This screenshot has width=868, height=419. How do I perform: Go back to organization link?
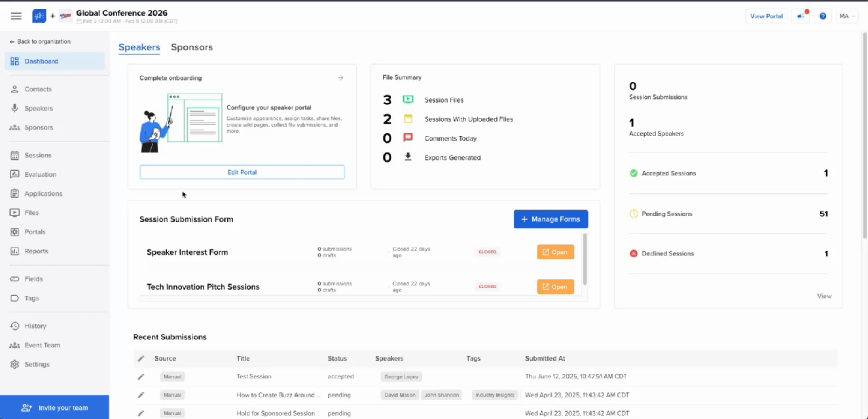coord(40,41)
